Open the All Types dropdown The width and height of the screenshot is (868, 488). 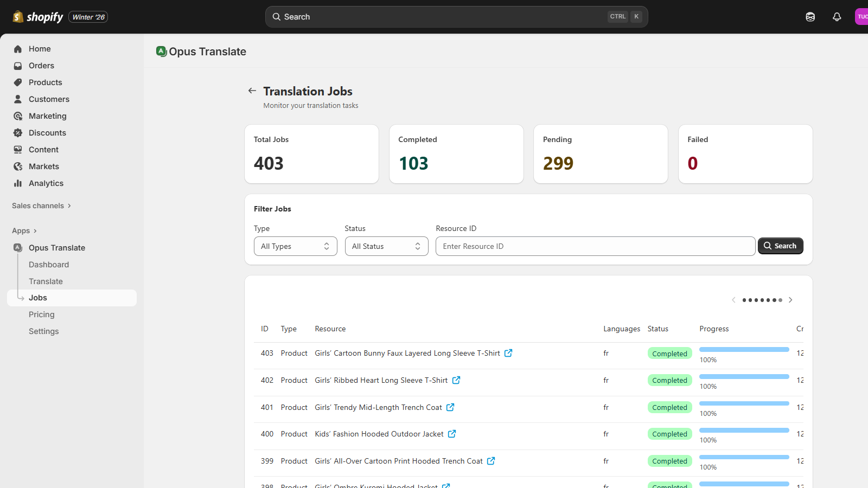coord(295,246)
